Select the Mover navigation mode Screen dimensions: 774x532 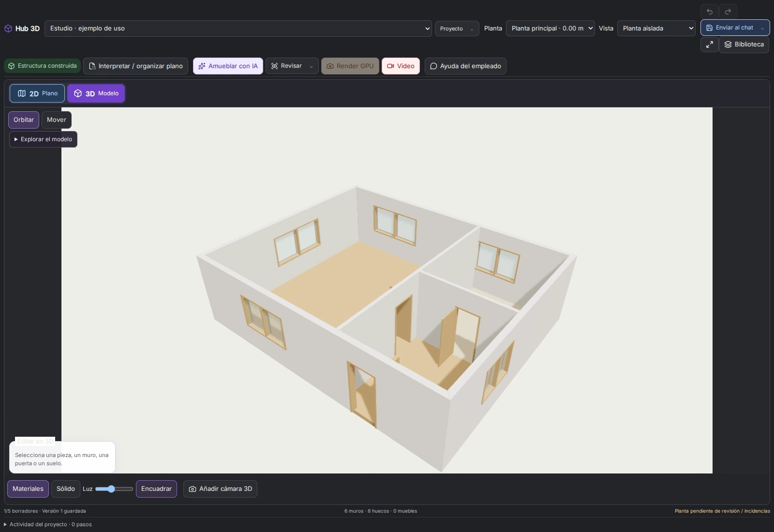click(x=57, y=120)
